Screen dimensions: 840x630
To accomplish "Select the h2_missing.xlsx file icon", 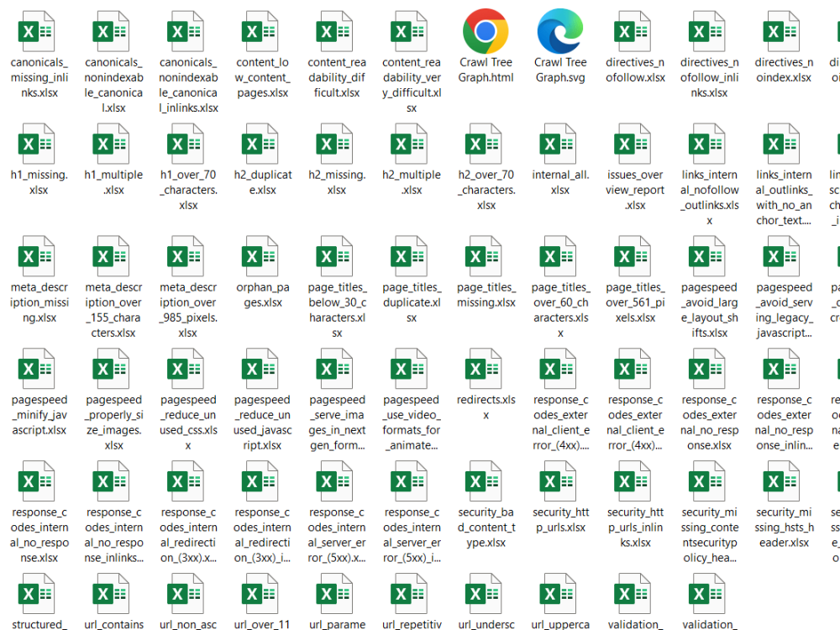I will click(x=335, y=144).
